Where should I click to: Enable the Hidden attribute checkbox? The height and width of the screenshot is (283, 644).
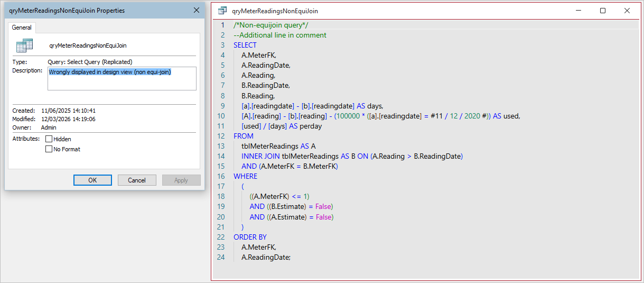(49, 139)
